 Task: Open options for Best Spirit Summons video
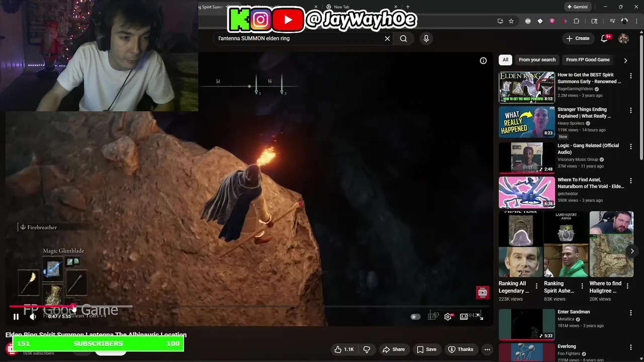point(631,76)
